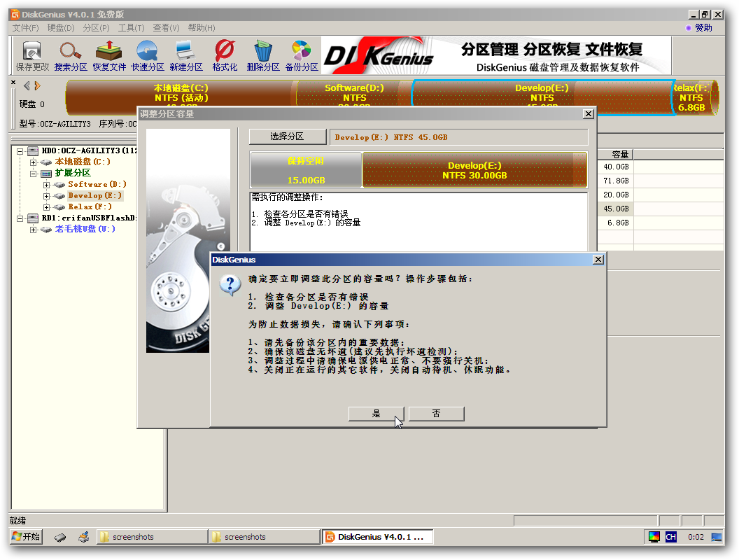Cancel resize by clicking 否 button
The width and height of the screenshot is (739, 560).
pos(437,414)
